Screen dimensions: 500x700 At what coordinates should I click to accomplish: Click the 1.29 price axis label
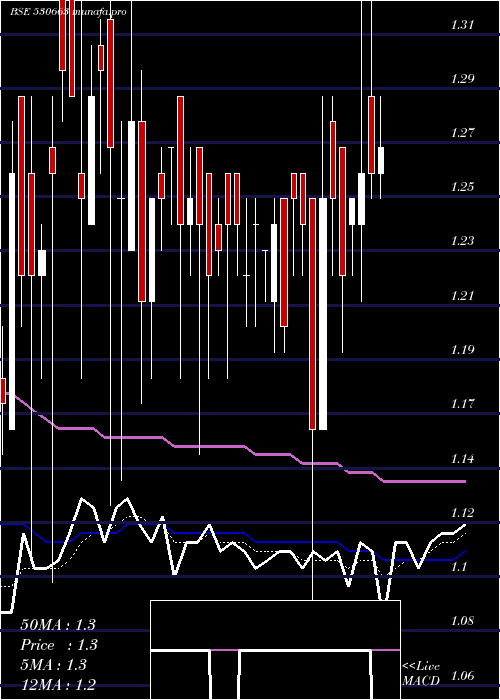point(462,79)
